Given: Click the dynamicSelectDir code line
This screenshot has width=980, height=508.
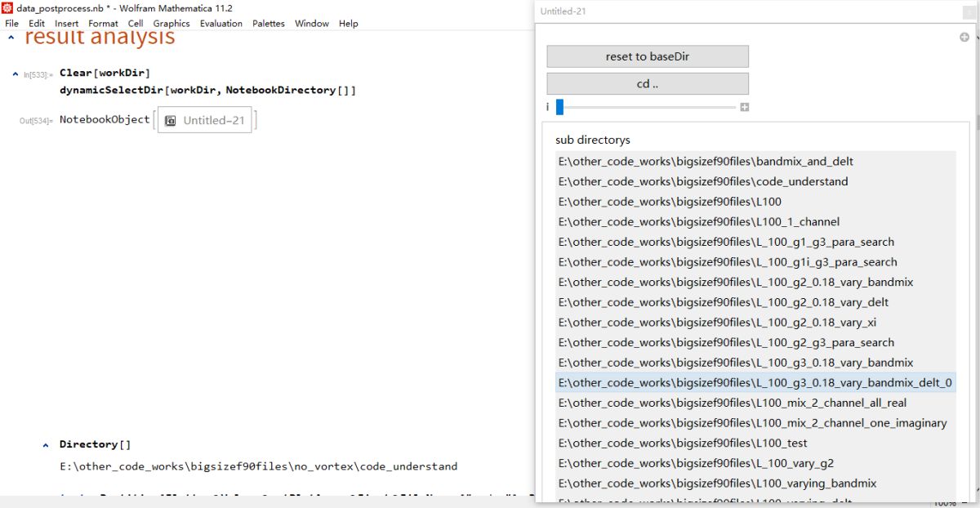Looking at the screenshot, I should tap(207, 90).
